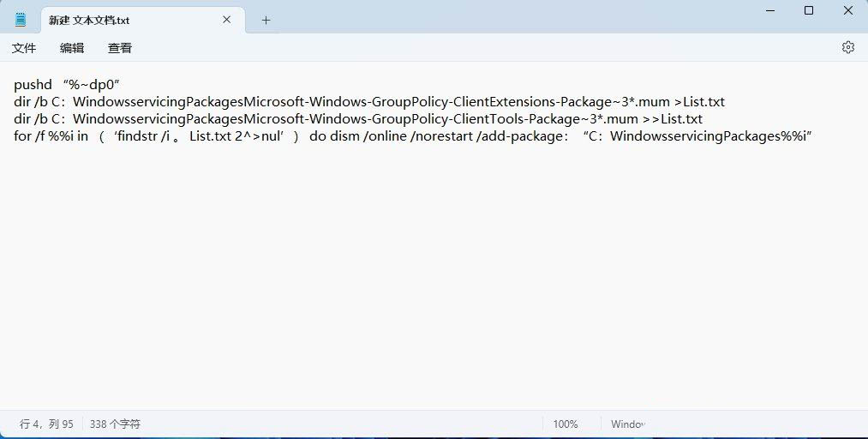Image resolution: width=868 pixels, height=439 pixels.
Task: Close the Notepad window
Action: click(x=847, y=10)
